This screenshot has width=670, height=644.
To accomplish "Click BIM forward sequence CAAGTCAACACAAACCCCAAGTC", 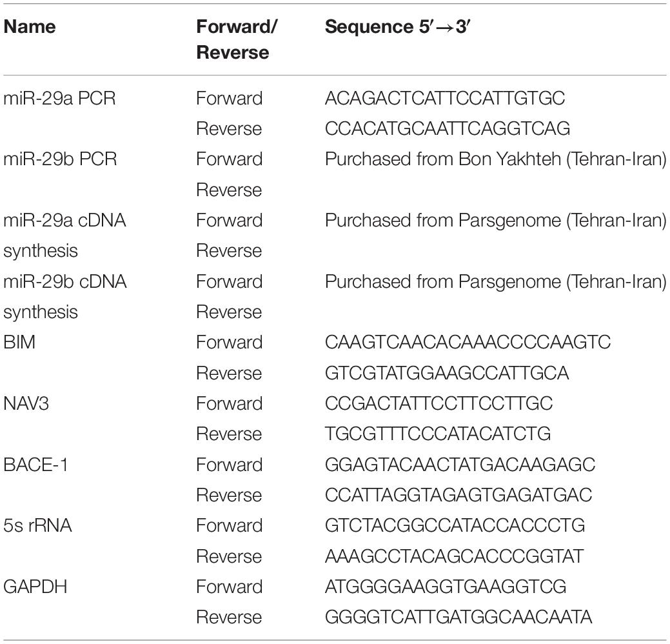I will coord(468,343).
